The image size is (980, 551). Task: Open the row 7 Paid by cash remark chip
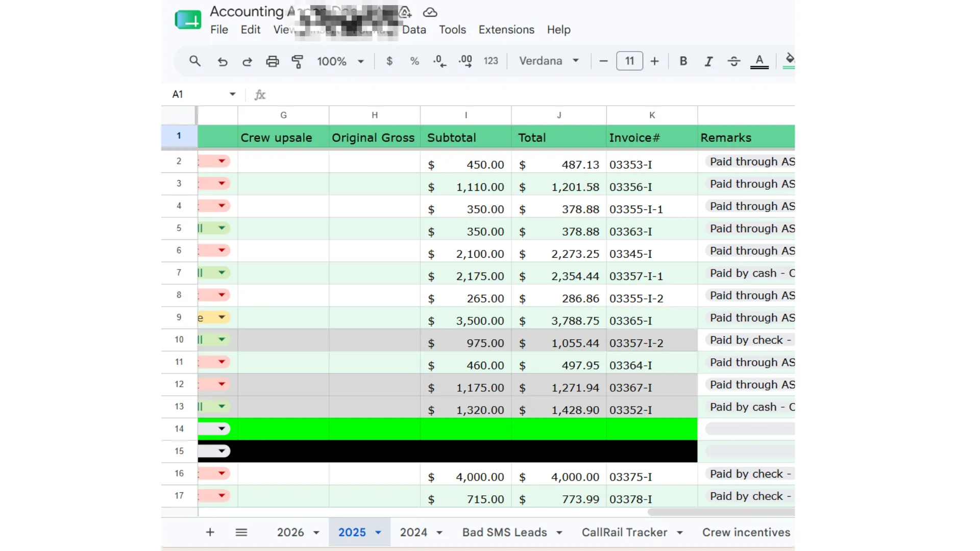[x=750, y=273]
